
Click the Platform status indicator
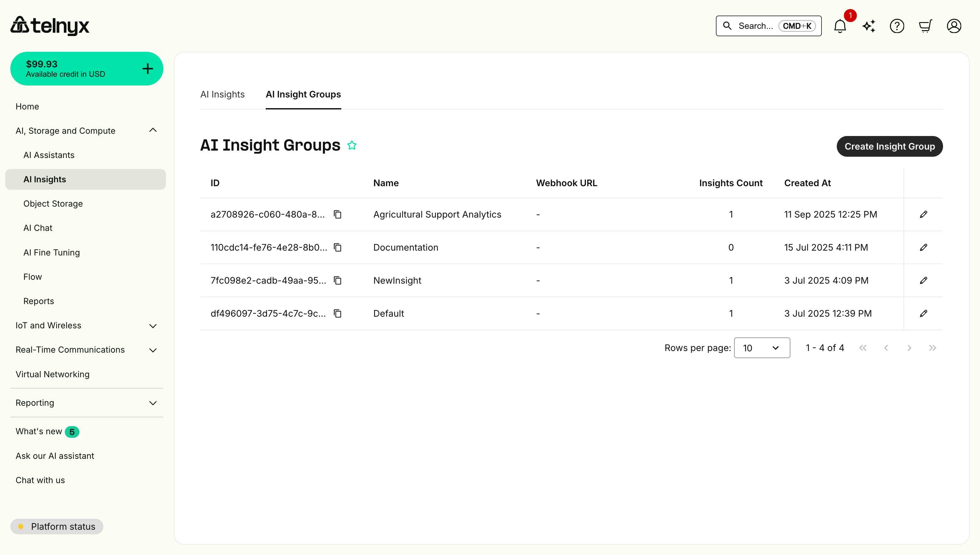click(x=57, y=527)
